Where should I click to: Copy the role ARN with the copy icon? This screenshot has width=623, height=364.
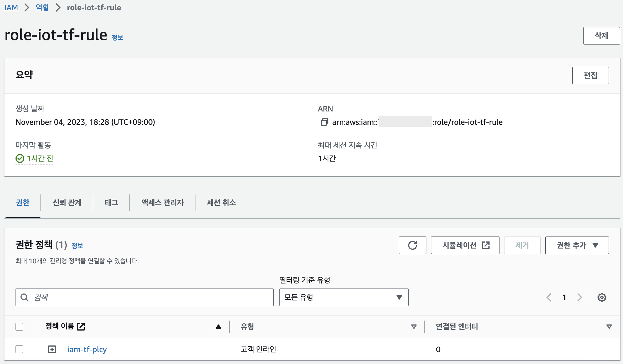pyautogui.click(x=324, y=122)
